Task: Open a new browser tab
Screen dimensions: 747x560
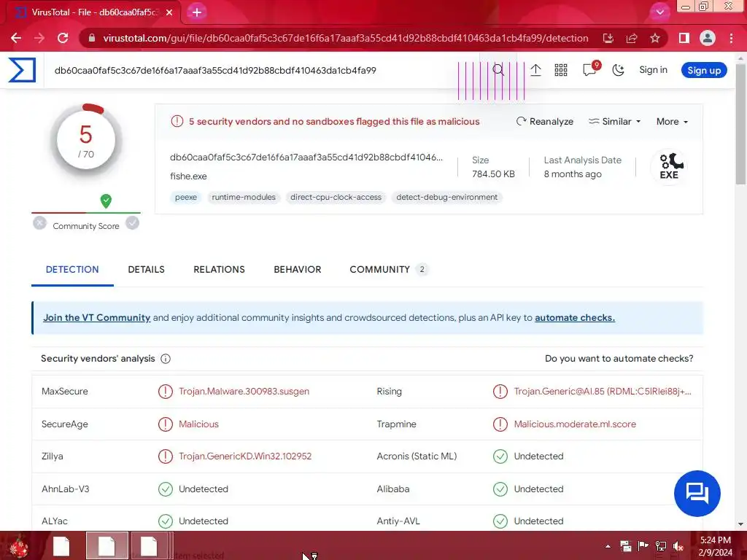Action: pyautogui.click(x=197, y=12)
